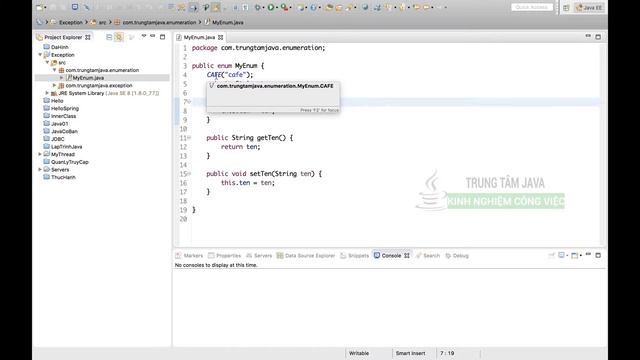Click the Pin Console icon

(551, 256)
